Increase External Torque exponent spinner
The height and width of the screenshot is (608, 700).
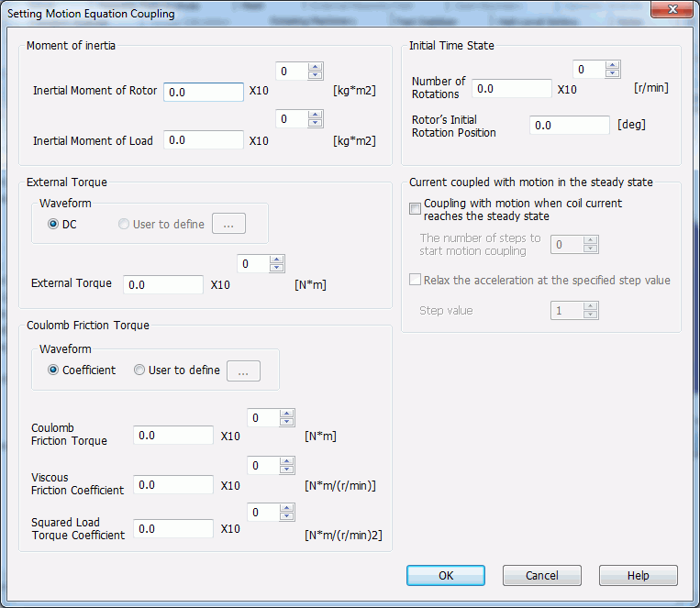click(277, 260)
